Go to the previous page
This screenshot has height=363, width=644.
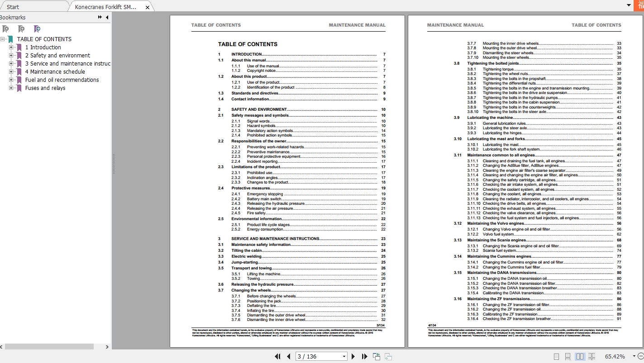(x=289, y=356)
